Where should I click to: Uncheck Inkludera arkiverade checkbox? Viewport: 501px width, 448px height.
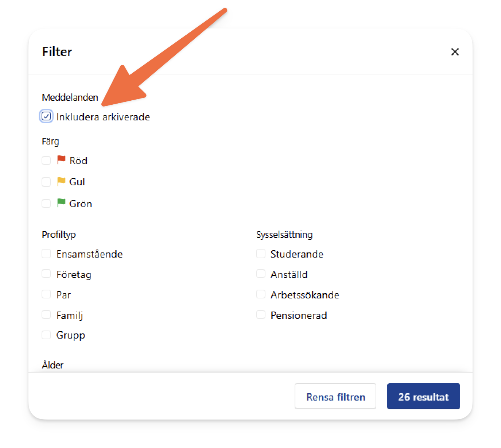(x=46, y=116)
